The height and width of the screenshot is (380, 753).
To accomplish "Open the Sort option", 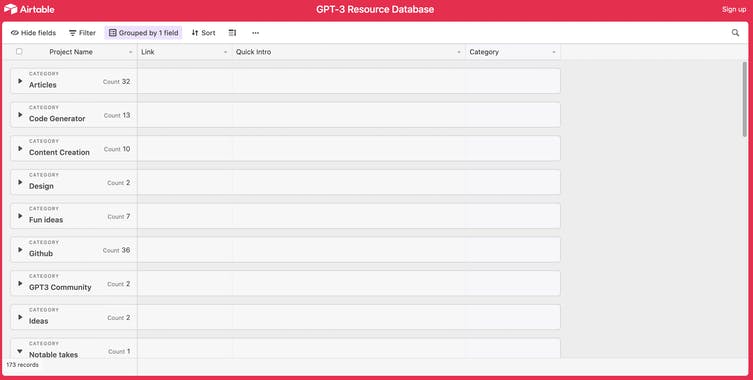I will tap(203, 33).
